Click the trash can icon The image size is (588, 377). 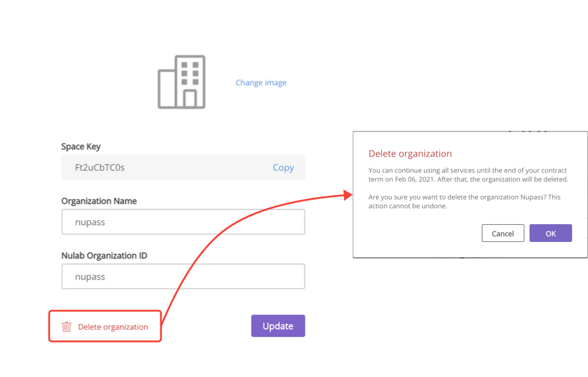66,327
